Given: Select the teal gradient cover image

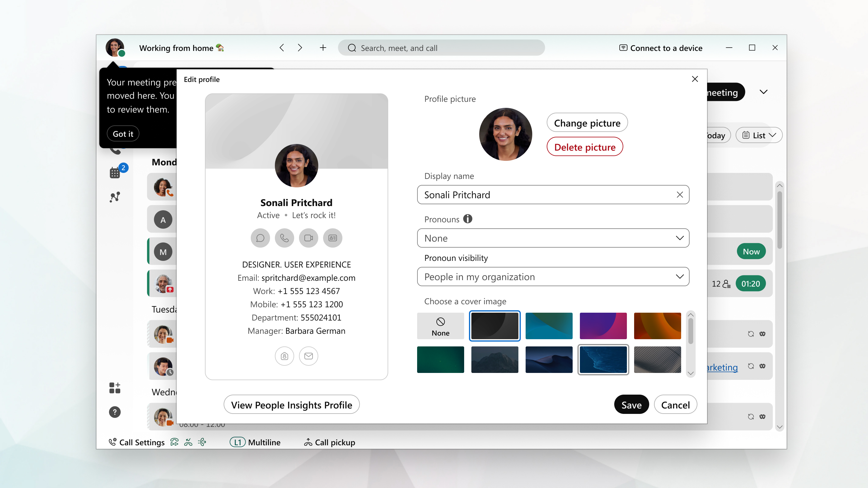Looking at the screenshot, I should pyautogui.click(x=549, y=325).
